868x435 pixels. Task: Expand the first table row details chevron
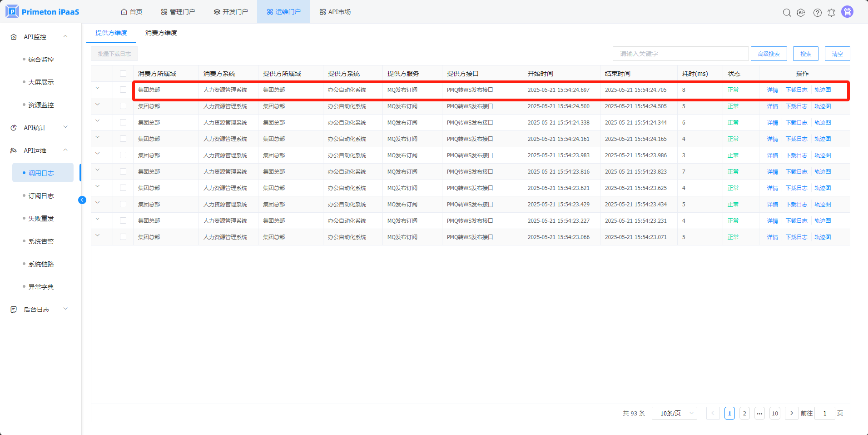point(98,88)
